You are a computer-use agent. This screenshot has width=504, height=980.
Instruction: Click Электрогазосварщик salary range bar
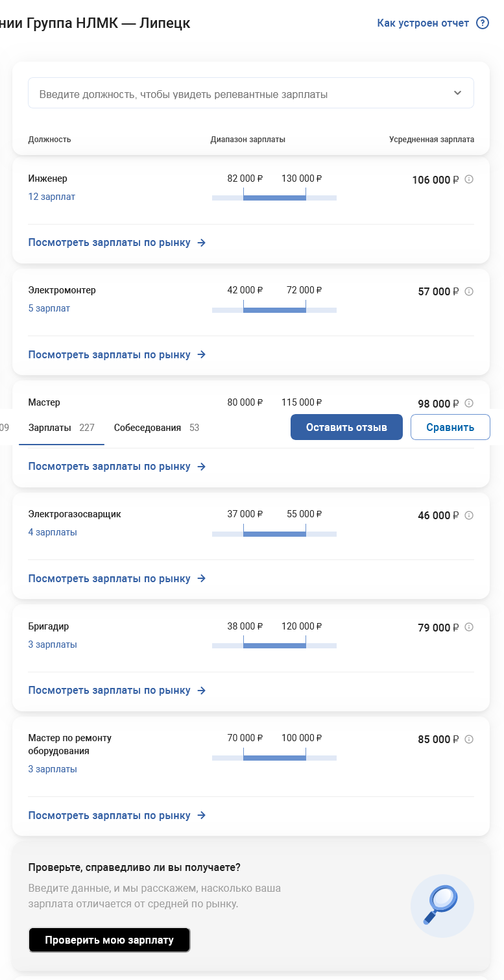click(274, 533)
